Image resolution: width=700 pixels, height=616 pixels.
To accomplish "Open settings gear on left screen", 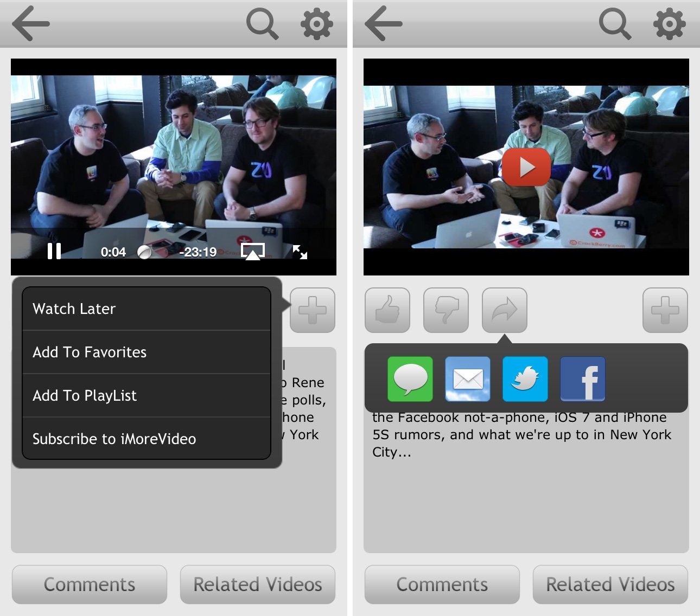I will tap(317, 24).
